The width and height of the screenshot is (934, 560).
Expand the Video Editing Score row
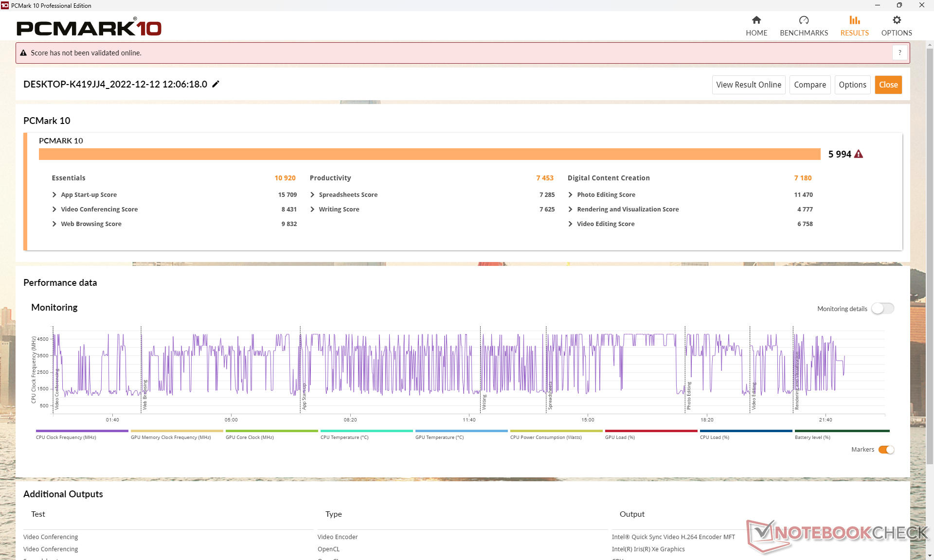(570, 224)
